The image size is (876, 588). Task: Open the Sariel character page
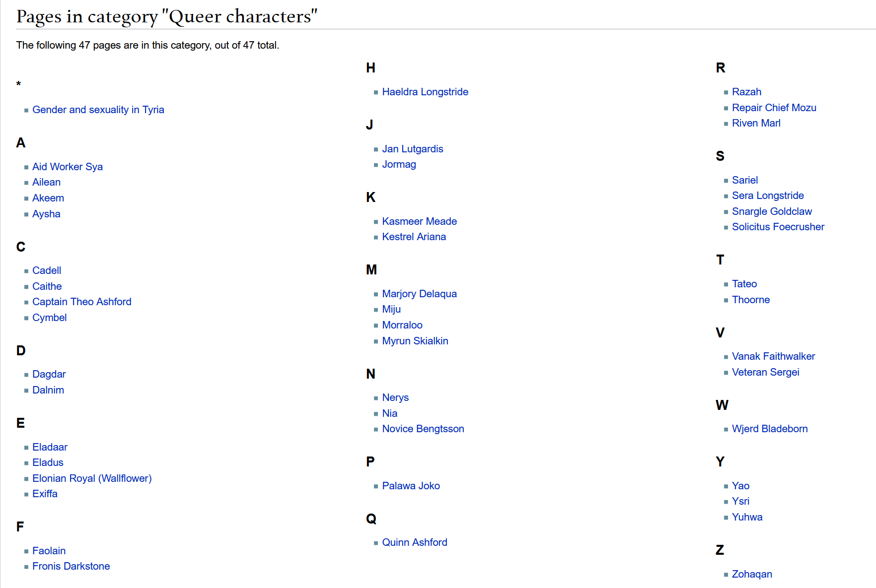tap(745, 180)
